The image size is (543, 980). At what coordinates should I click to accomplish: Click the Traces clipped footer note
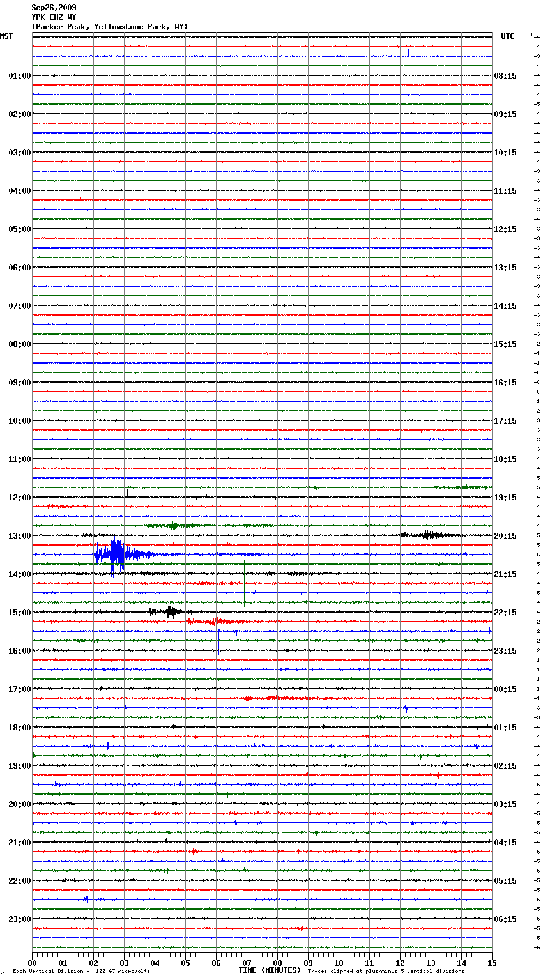click(x=386, y=972)
